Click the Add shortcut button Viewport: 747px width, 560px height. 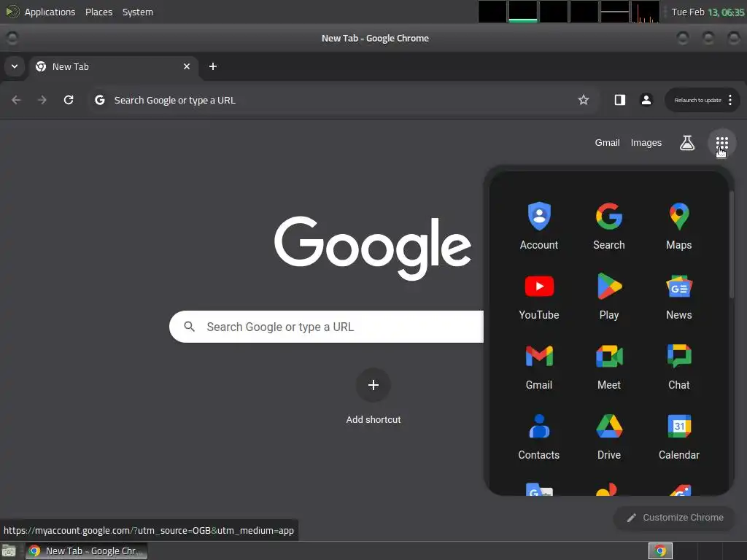click(x=373, y=397)
